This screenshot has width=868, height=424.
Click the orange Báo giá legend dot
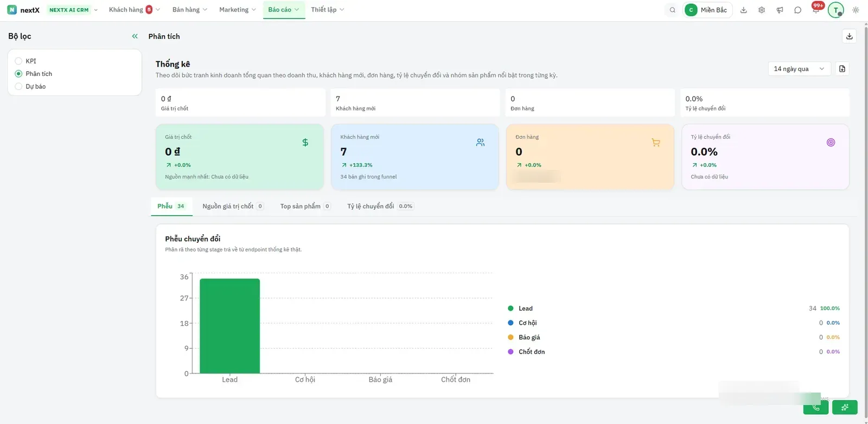(510, 337)
